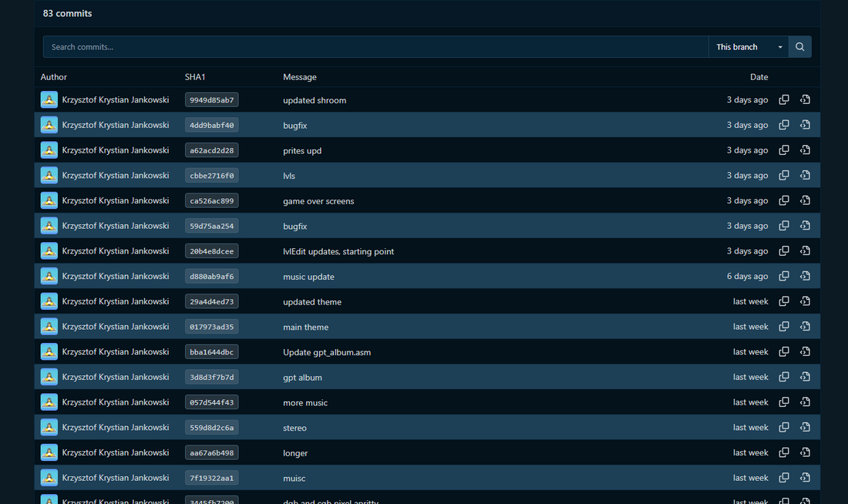Browse source at 'main theme' commit
848x504 pixels.
(x=806, y=327)
